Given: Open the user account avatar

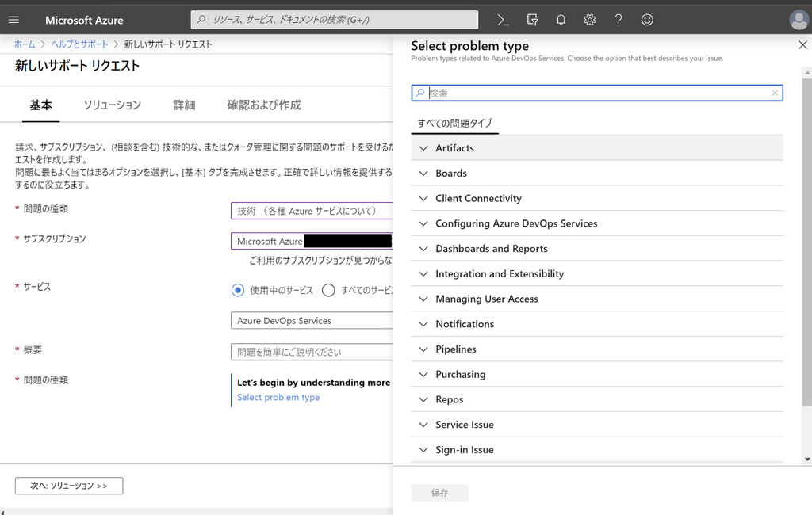Looking at the screenshot, I should [799, 20].
